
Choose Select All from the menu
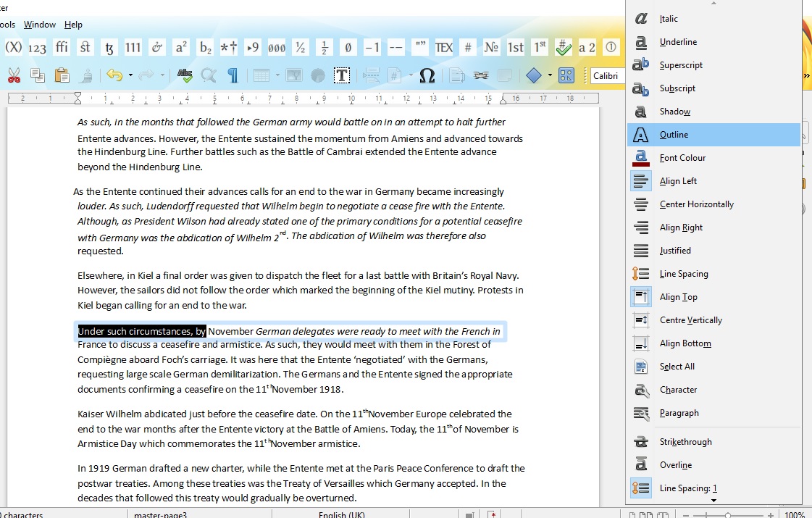679,366
